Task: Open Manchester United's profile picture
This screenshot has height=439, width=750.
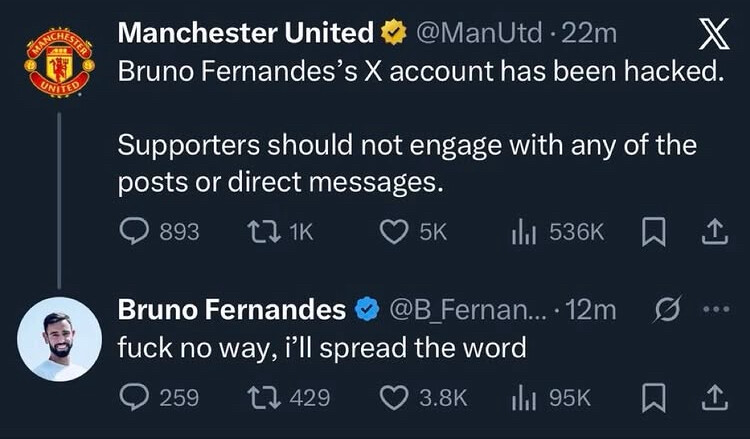Action: (x=59, y=63)
